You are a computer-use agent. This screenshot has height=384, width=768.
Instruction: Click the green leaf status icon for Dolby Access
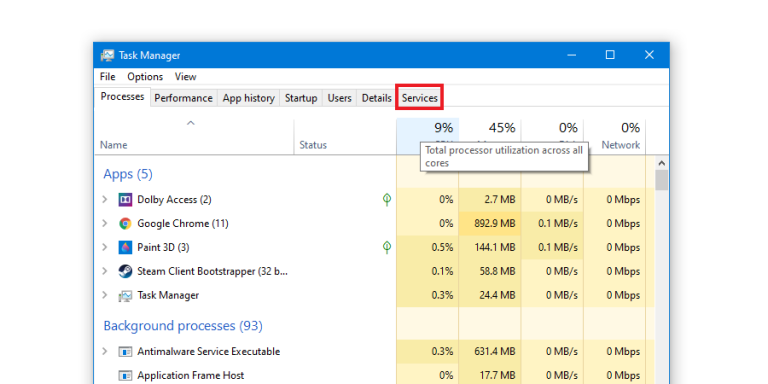387,199
